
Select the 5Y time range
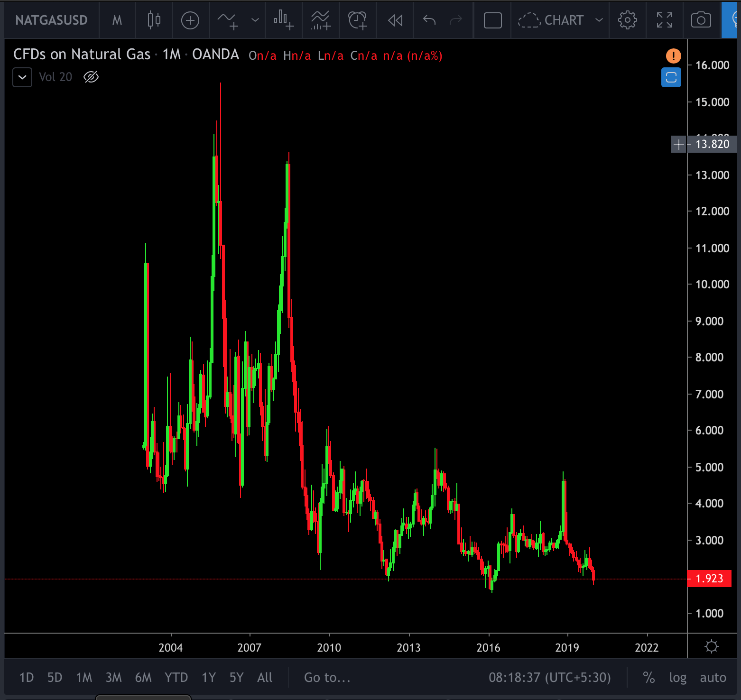[236, 677]
